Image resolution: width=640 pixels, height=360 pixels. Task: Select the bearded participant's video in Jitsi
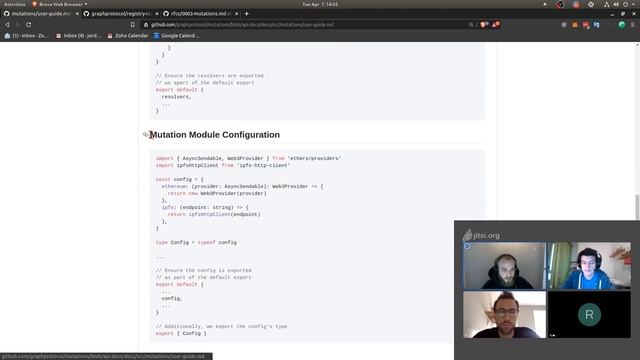pos(504,266)
